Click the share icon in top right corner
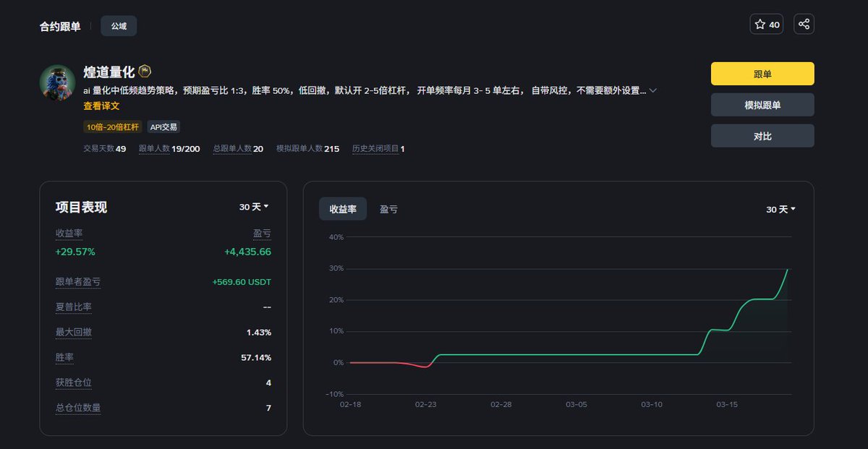The image size is (868, 449). pyautogui.click(x=804, y=24)
